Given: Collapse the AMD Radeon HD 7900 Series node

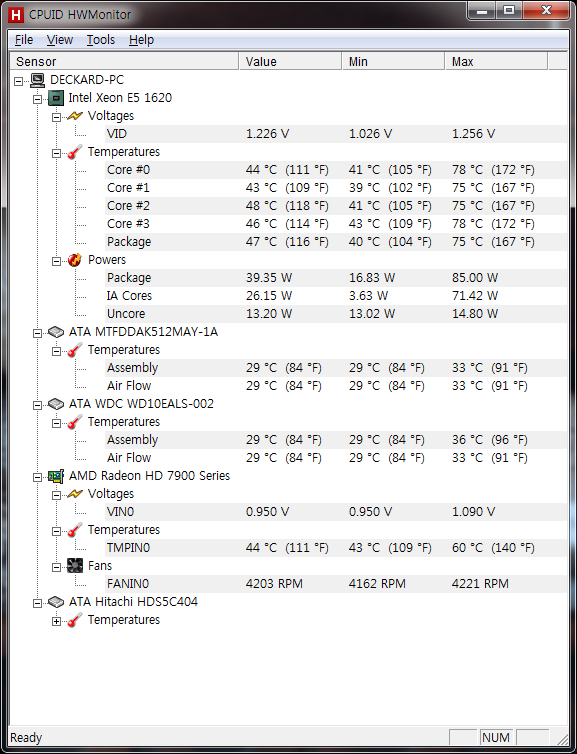Looking at the screenshot, I should [x=38, y=478].
